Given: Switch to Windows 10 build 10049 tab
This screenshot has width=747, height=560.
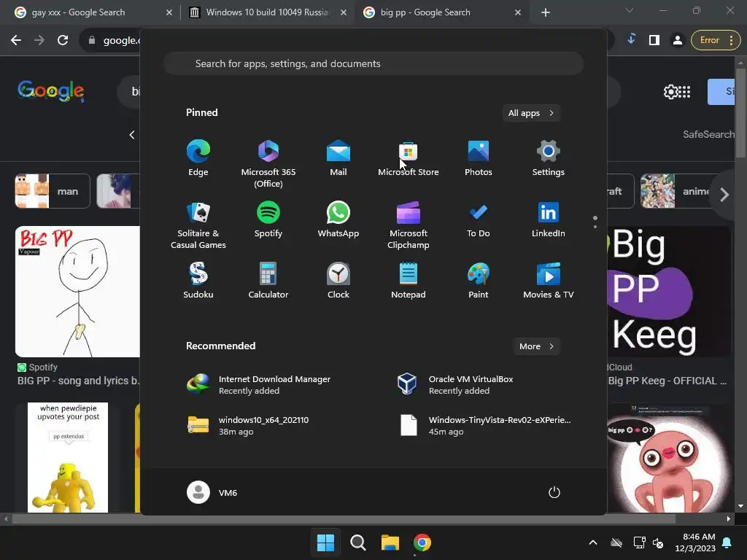Looking at the screenshot, I should coord(267,12).
